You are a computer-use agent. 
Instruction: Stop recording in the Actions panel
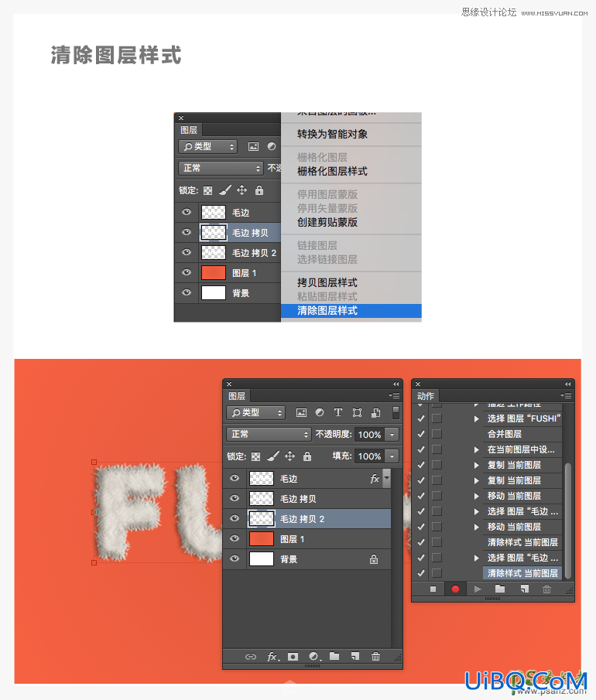[433, 589]
